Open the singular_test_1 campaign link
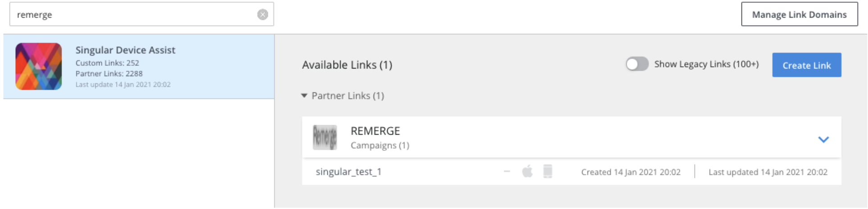This screenshot has height=209, width=868. pos(348,172)
